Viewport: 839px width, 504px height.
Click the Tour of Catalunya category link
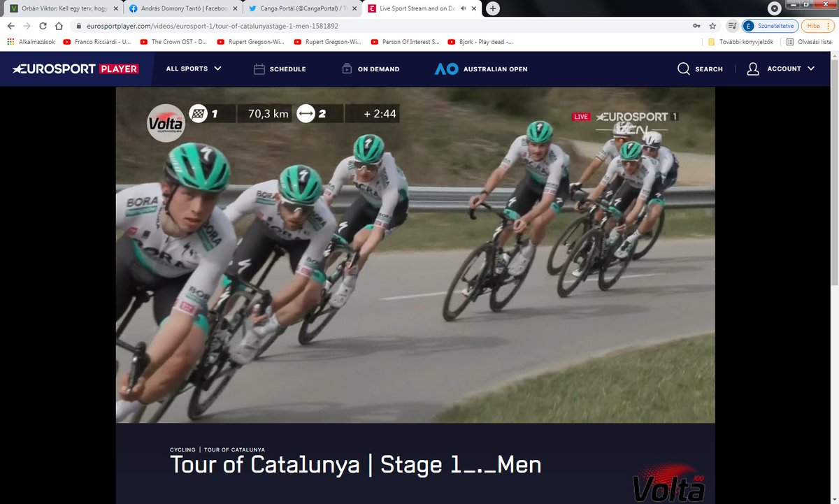click(x=234, y=449)
